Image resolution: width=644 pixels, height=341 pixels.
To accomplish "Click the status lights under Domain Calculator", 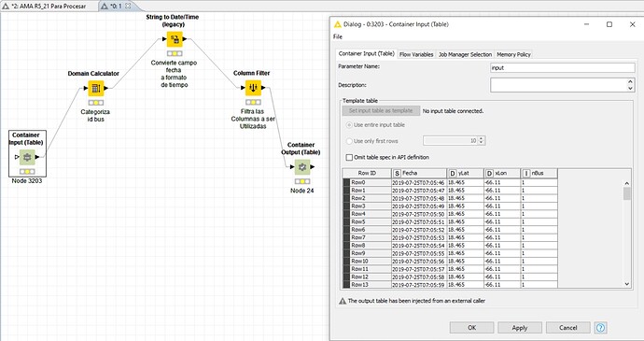I will [x=96, y=103].
